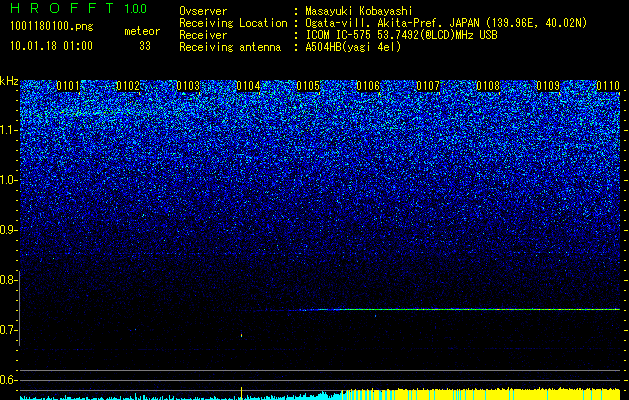The height and width of the screenshot is (400, 629).
Task: Click the HROFFT 1.0.0 title text
Action: point(78,8)
